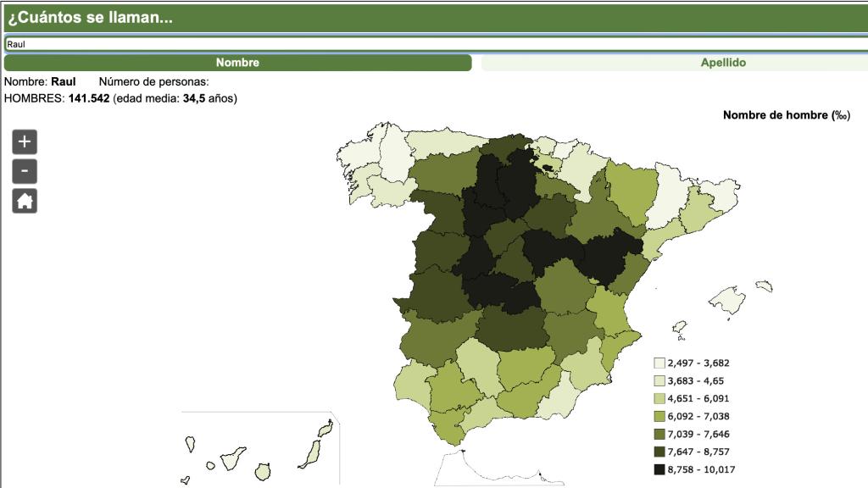This screenshot has height=488, width=868.
Task: Click the 4,651 - 6,091 legend swatch
Action: click(x=659, y=398)
